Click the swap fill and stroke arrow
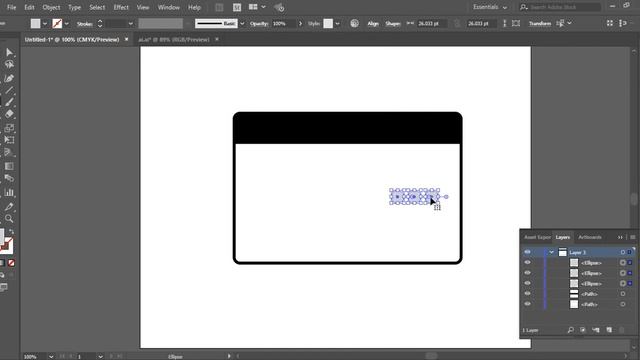 point(11,231)
